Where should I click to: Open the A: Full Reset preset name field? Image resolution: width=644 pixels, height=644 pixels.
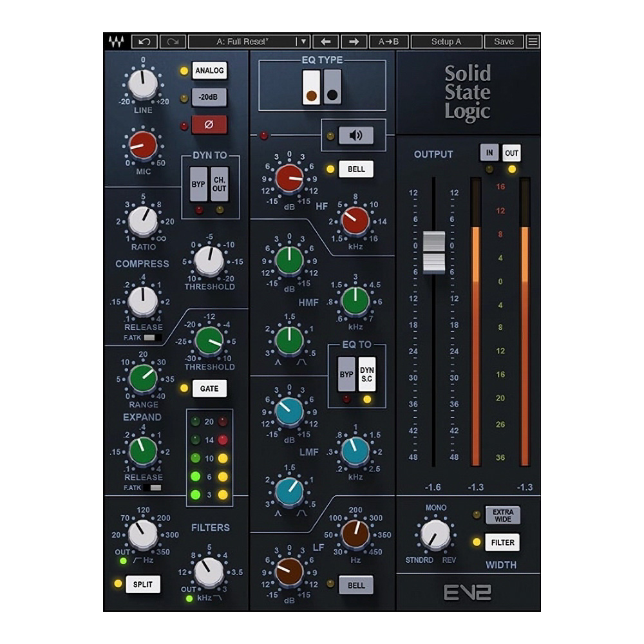click(242, 41)
